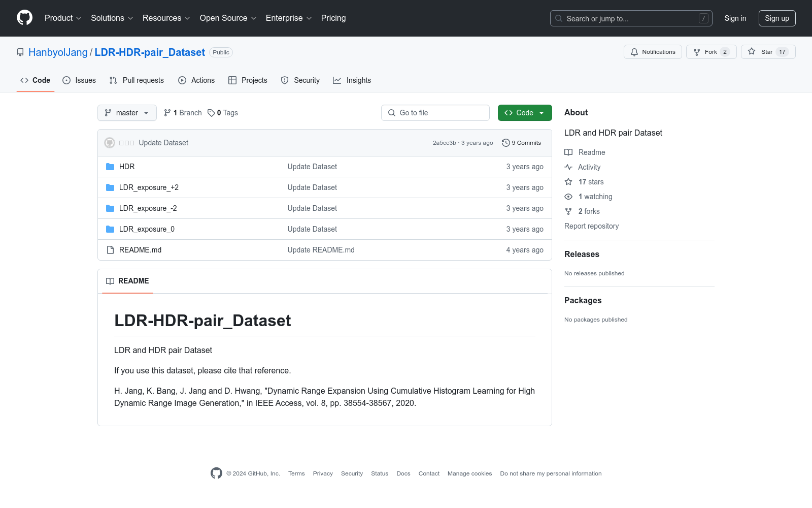Switch to the Actions tab
Image resolution: width=812 pixels, height=508 pixels.
coord(196,80)
